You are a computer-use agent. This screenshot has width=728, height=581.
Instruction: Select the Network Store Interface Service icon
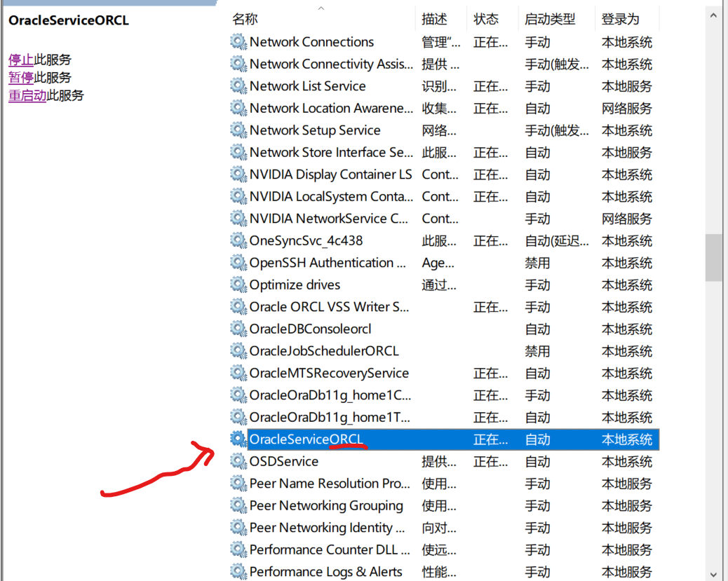[x=238, y=152]
